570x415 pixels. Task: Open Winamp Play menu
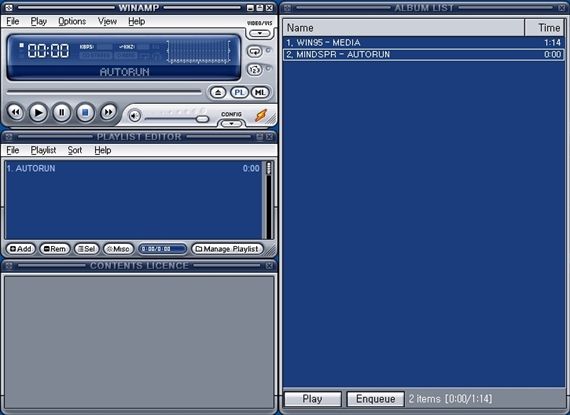pos(39,21)
